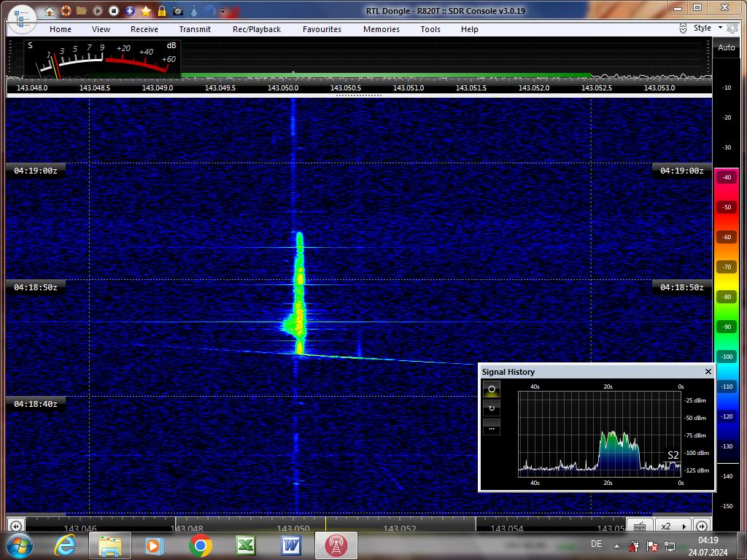Start the radio with the play icon
The width and height of the screenshot is (747, 560).
pos(98,11)
